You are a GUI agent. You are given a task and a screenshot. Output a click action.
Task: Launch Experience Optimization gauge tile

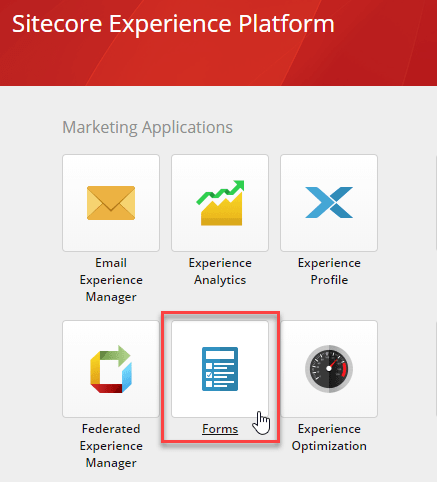pyautogui.click(x=329, y=369)
